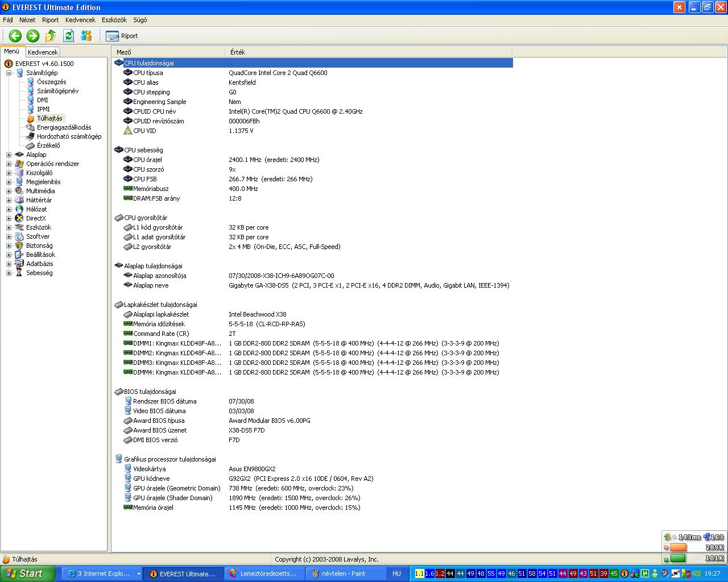Select the CPU órajel row
This screenshot has height=582, width=728.
pos(313,160)
